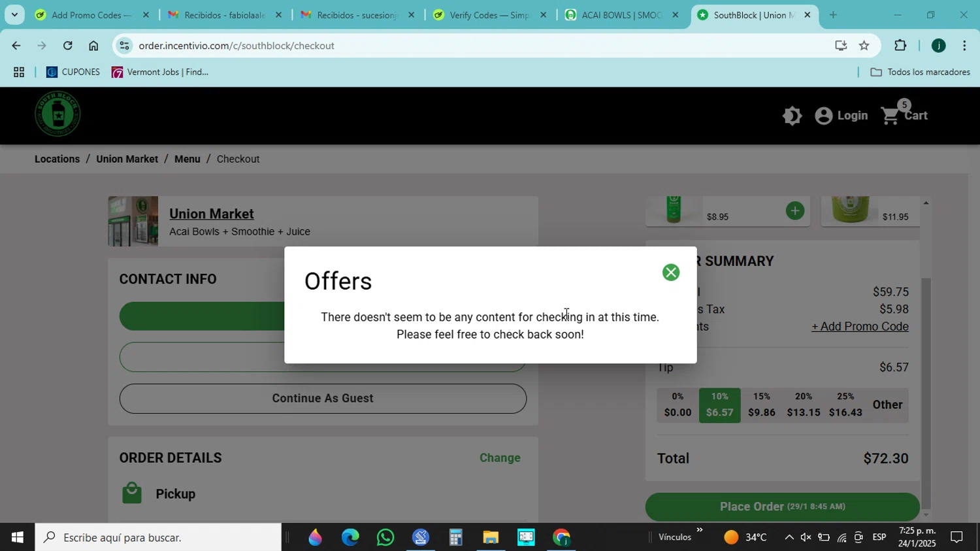Open browser extensions menu
The width and height of the screenshot is (980, 551).
[x=900, y=46]
